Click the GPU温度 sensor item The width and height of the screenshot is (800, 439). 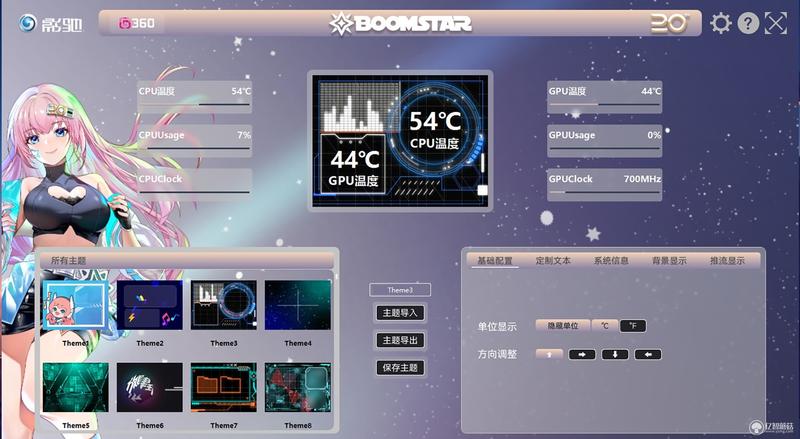click(605, 96)
